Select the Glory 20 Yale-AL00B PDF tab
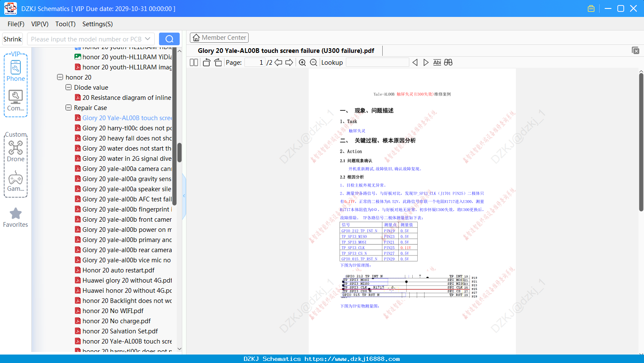 pyautogui.click(x=286, y=51)
